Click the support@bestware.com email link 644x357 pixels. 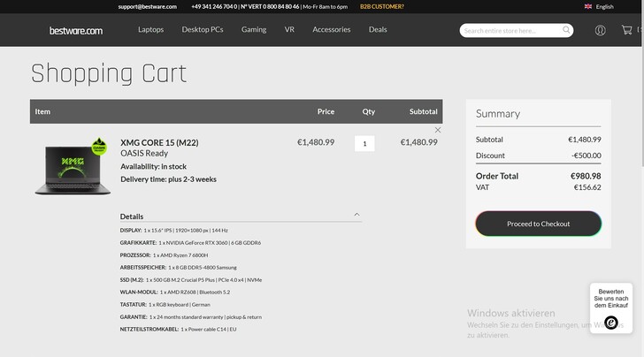(x=148, y=6)
